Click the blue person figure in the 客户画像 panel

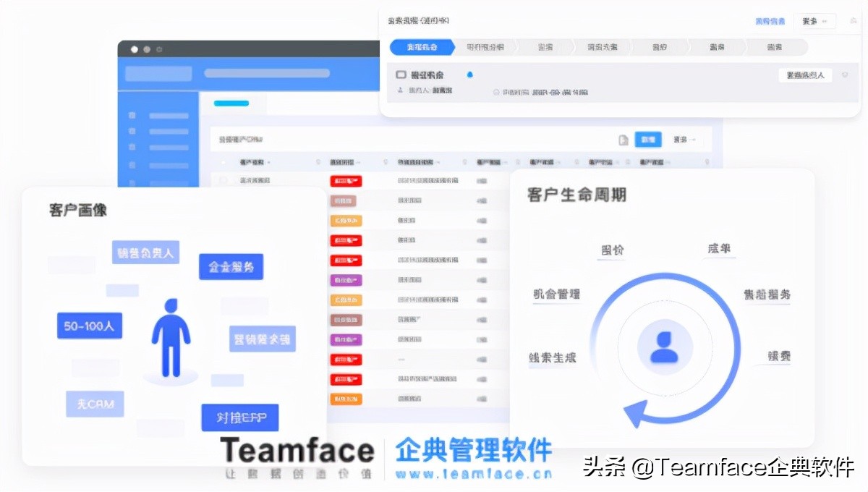[x=170, y=336]
